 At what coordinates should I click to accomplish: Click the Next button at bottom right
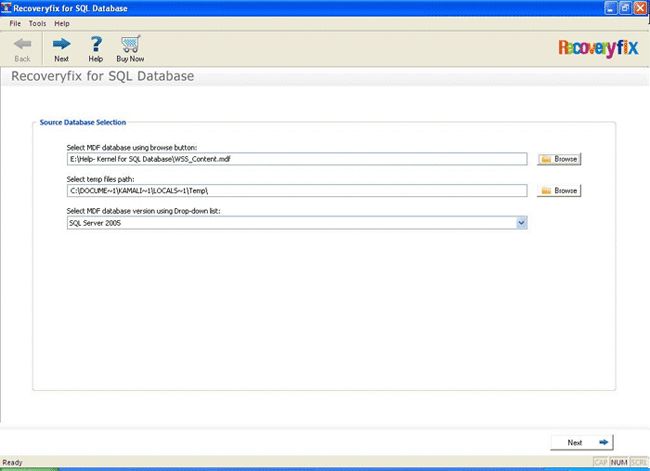click(582, 441)
